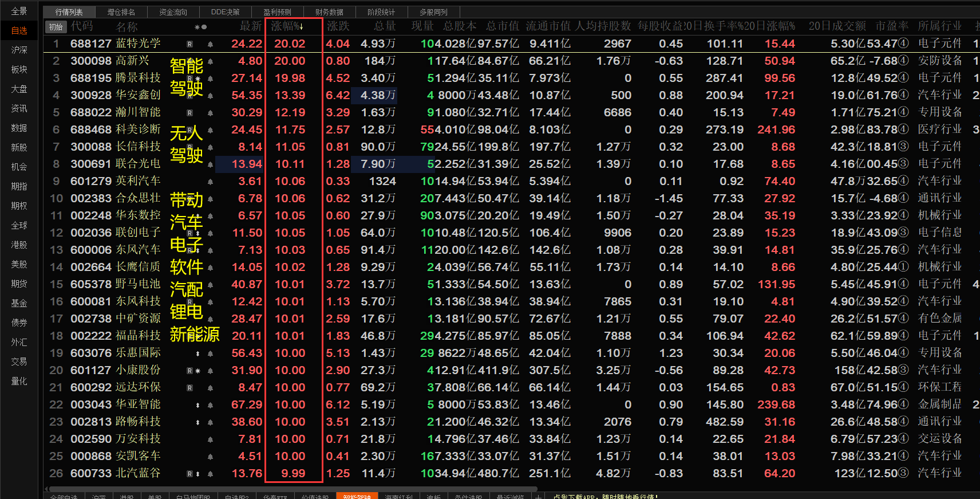980x499 pixels.
Task: Click circled ① report mark for 长鹰信质
Action: [903, 267]
